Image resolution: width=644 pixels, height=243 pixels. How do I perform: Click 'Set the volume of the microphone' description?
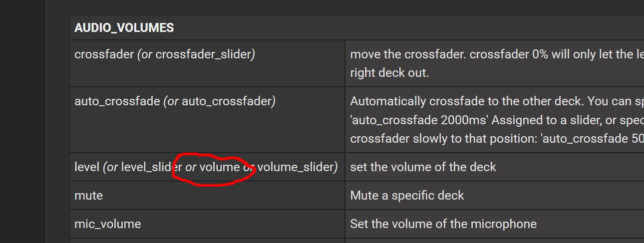point(443,224)
